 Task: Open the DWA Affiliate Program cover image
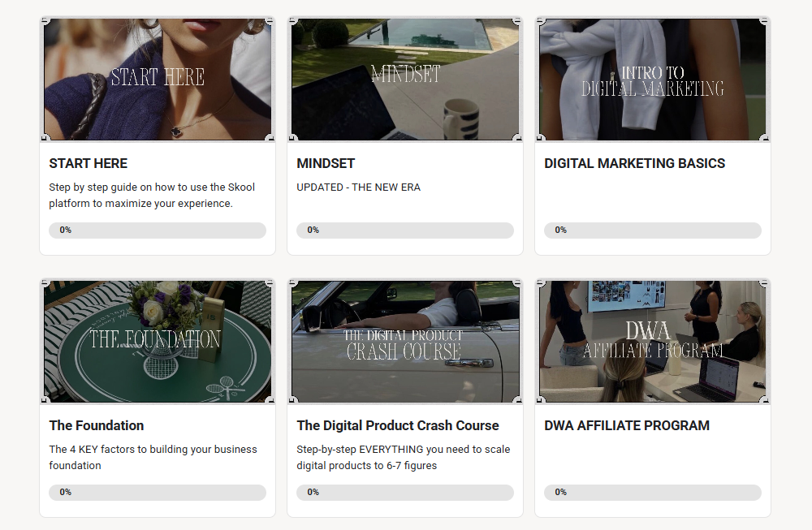pos(652,342)
